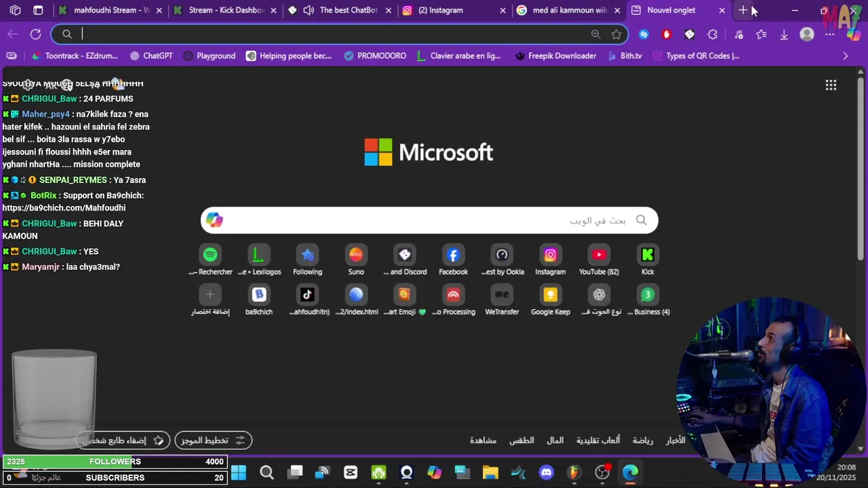The image size is (868, 488).
Task: Open Toontrack EZdrummer bookmark
Action: coord(75,56)
